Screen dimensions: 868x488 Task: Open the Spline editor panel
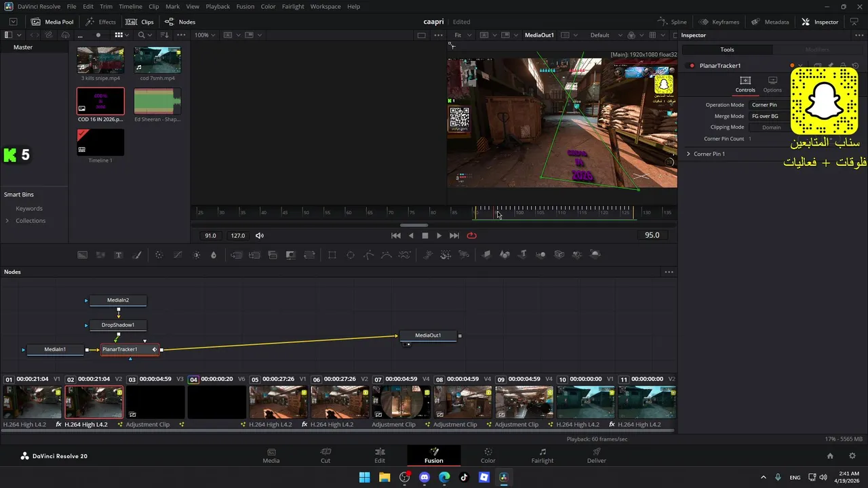pos(673,22)
